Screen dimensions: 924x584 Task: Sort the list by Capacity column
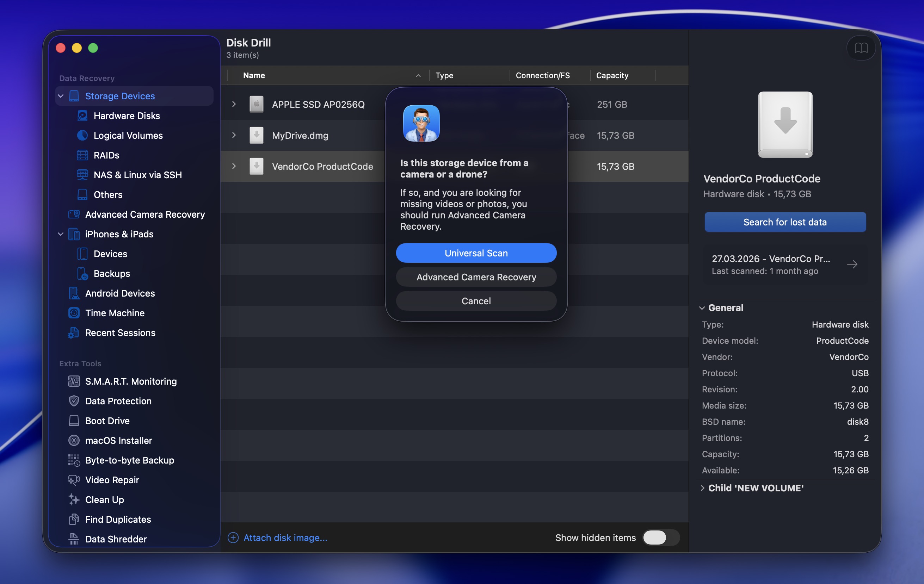(623, 75)
